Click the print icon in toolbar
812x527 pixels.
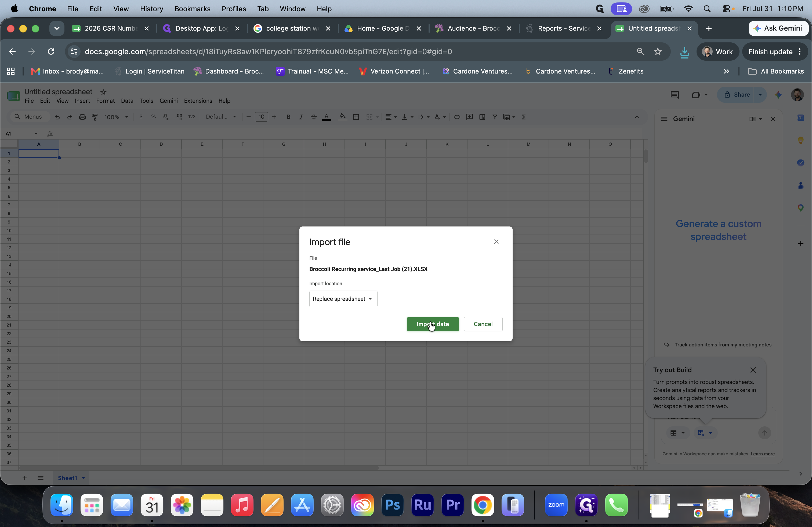pyautogui.click(x=82, y=117)
